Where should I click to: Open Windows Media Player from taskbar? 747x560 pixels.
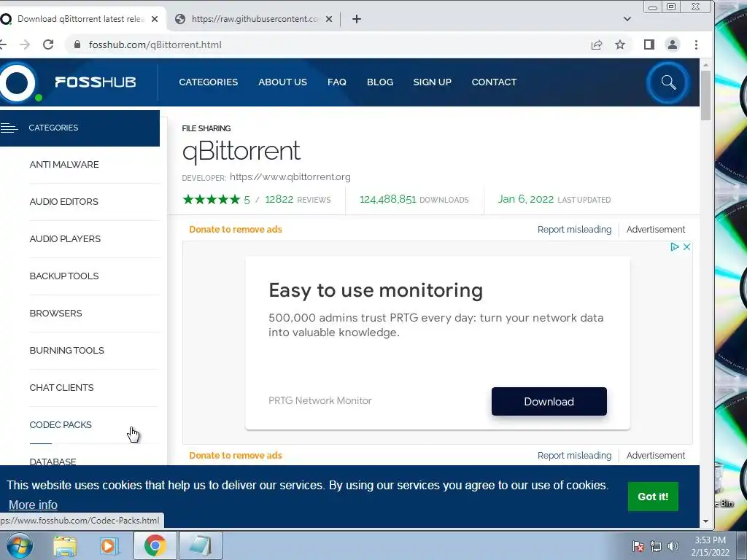(109, 545)
